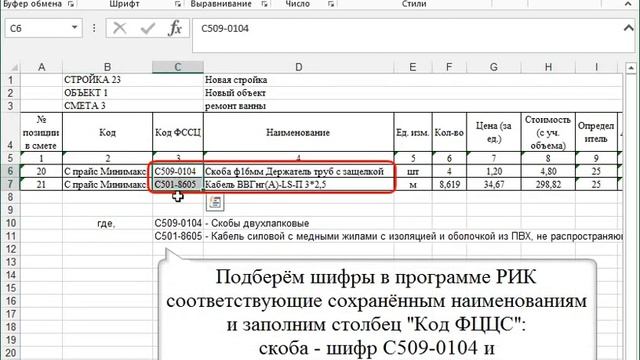This screenshot has width=640, height=360.
Task: Click the Name Box showing C6
Action: pos(38,28)
